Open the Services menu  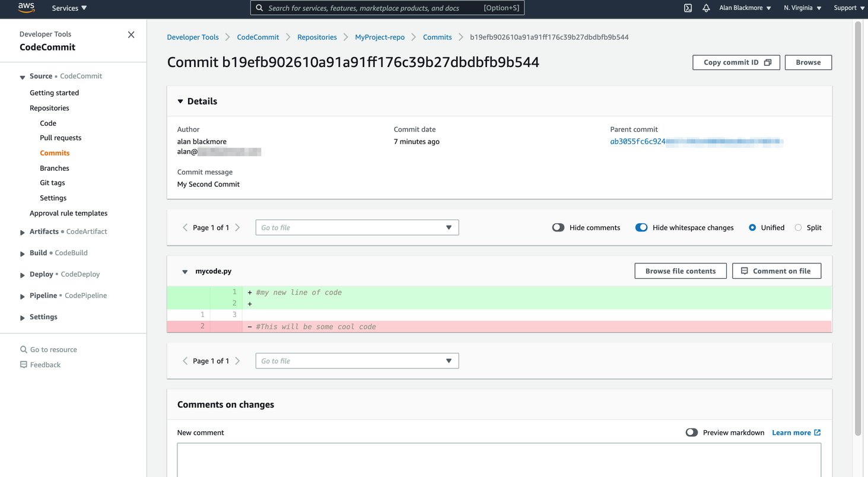[x=68, y=8]
